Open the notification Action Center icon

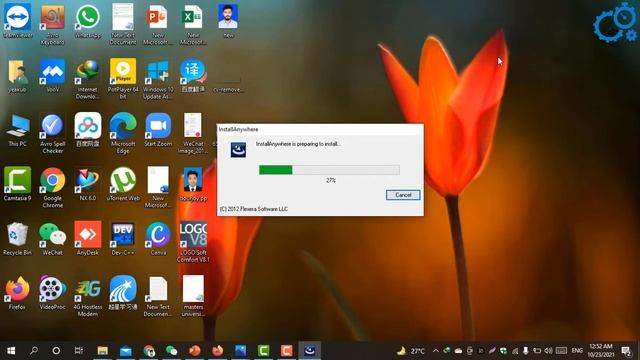[x=627, y=351]
